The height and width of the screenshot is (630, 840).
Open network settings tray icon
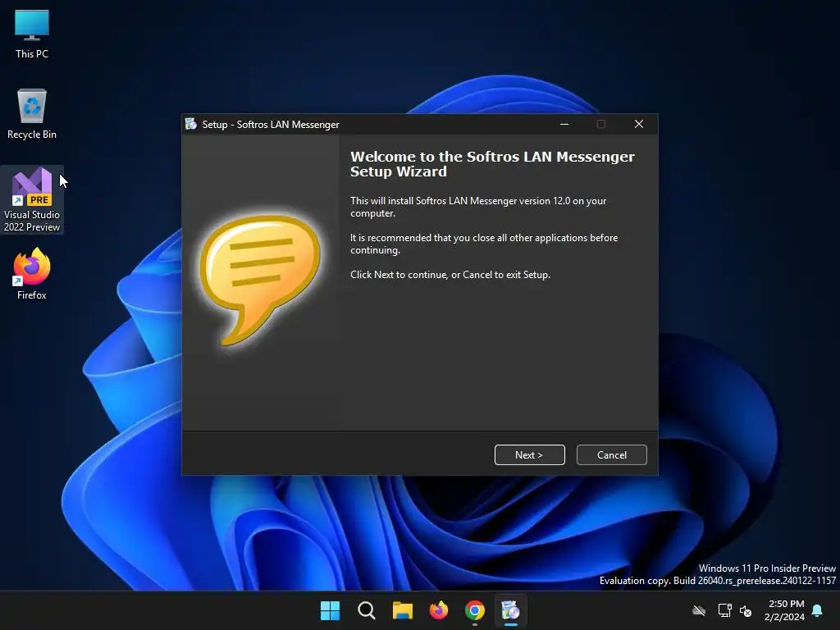724,610
